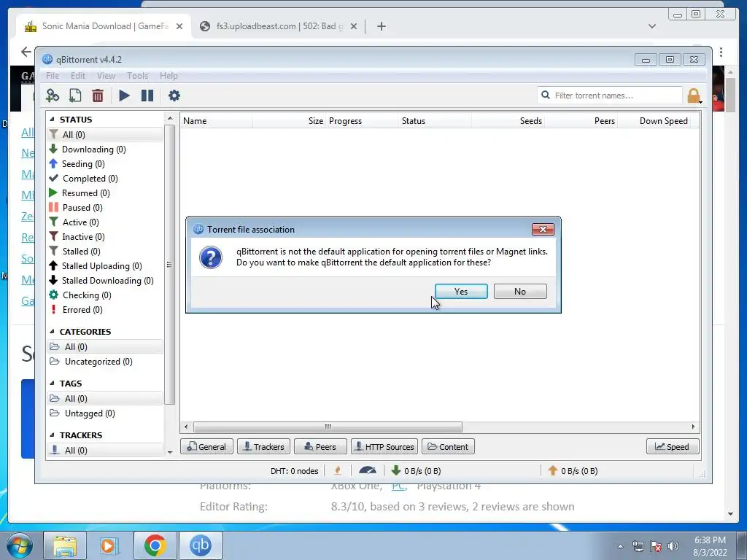The image size is (747, 560).
Task: Click the blue up arrow beside Seeding (0)
Action: 53,164
